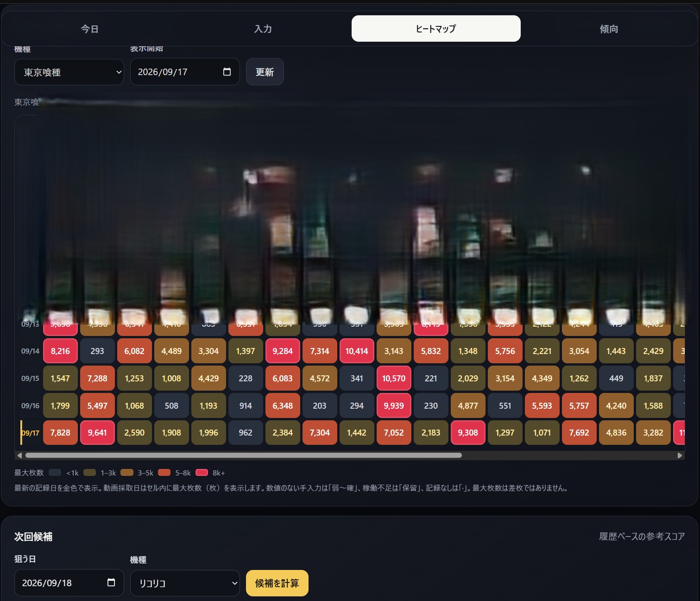
Task: Expand the 東京喰種 機種 dropdown
Action: [x=69, y=72]
